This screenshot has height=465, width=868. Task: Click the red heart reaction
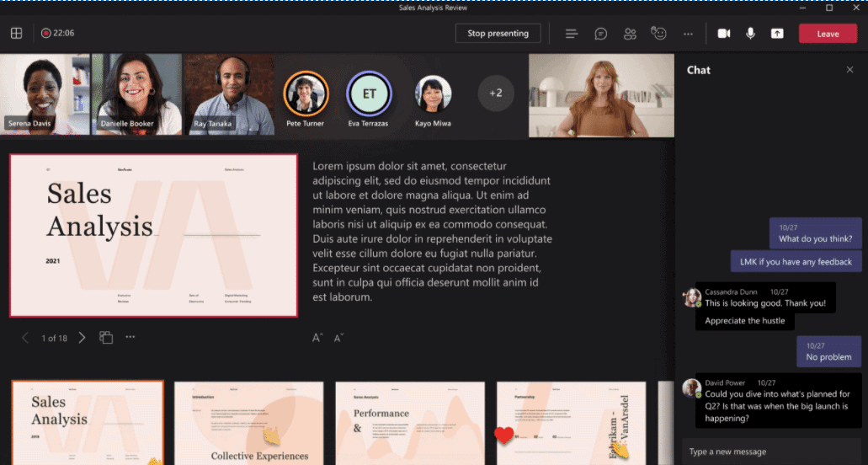point(503,436)
